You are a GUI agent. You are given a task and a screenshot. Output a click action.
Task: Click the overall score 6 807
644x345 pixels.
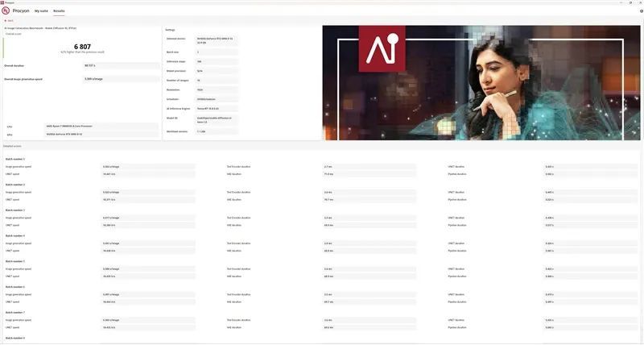tap(82, 47)
